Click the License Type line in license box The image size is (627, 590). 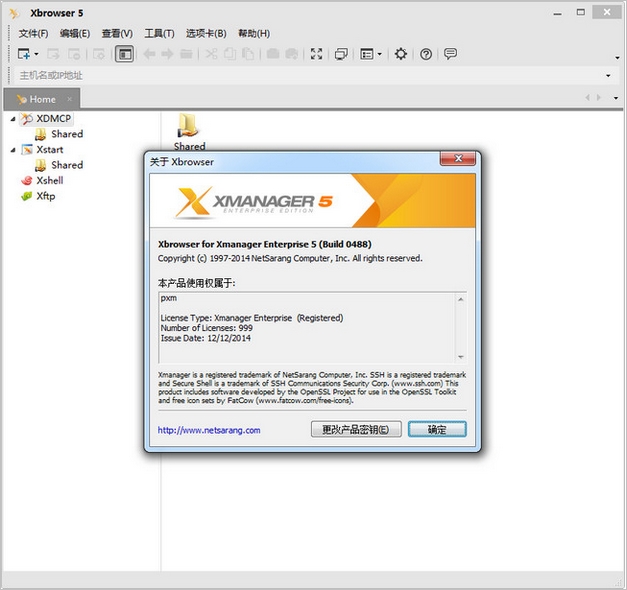point(252,318)
